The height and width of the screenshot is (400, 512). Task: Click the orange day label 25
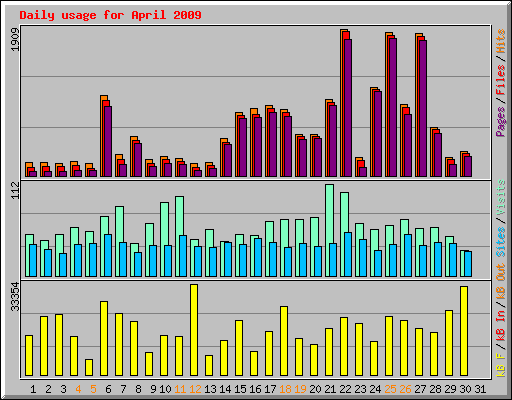click(390, 389)
